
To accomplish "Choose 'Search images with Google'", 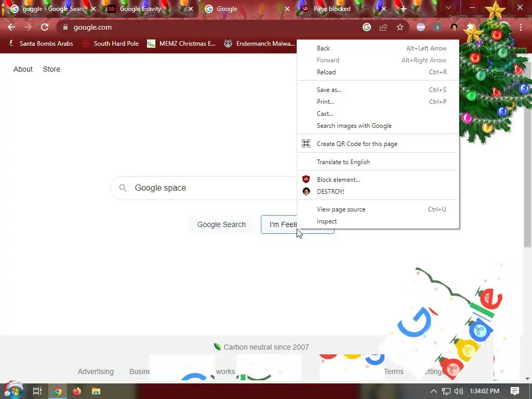I will 378,126.
